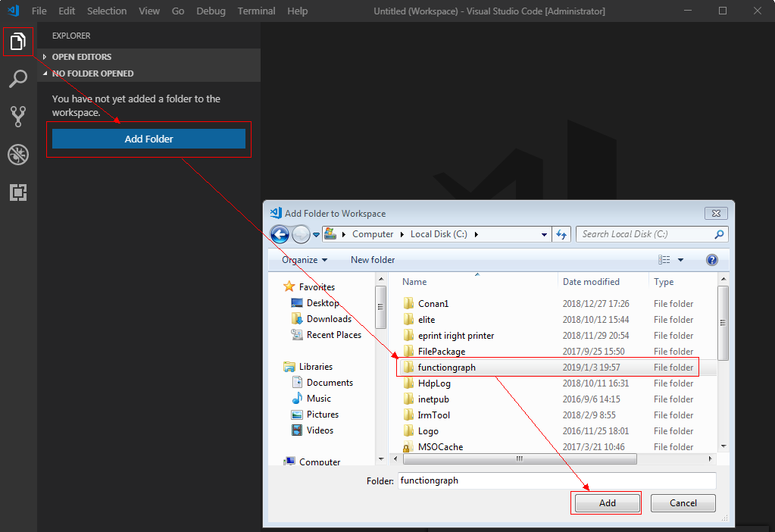Click the help icon in dialog toolbar

pyautogui.click(x=711, y=260)
